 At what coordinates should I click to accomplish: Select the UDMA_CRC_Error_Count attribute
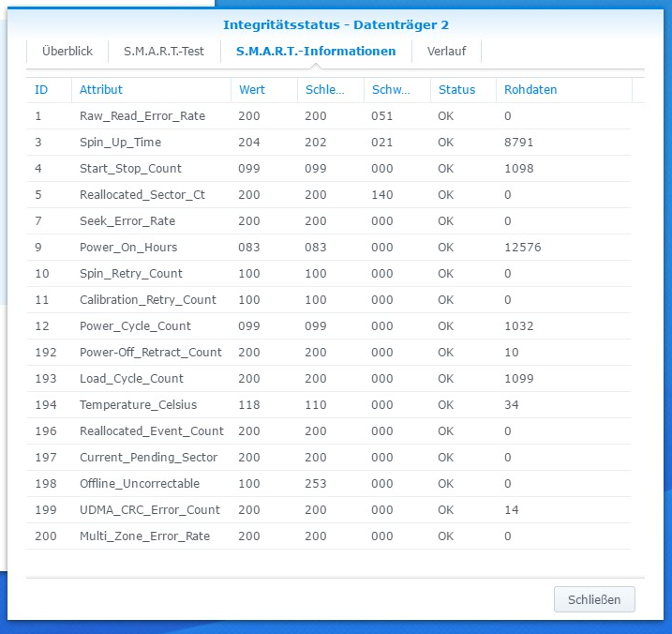click(150, 509)
